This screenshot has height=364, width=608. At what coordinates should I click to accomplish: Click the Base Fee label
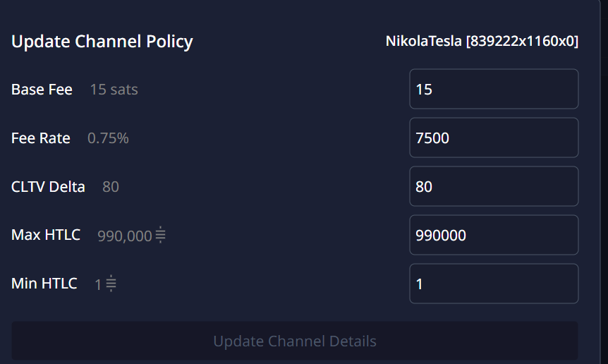pos(42,90)
